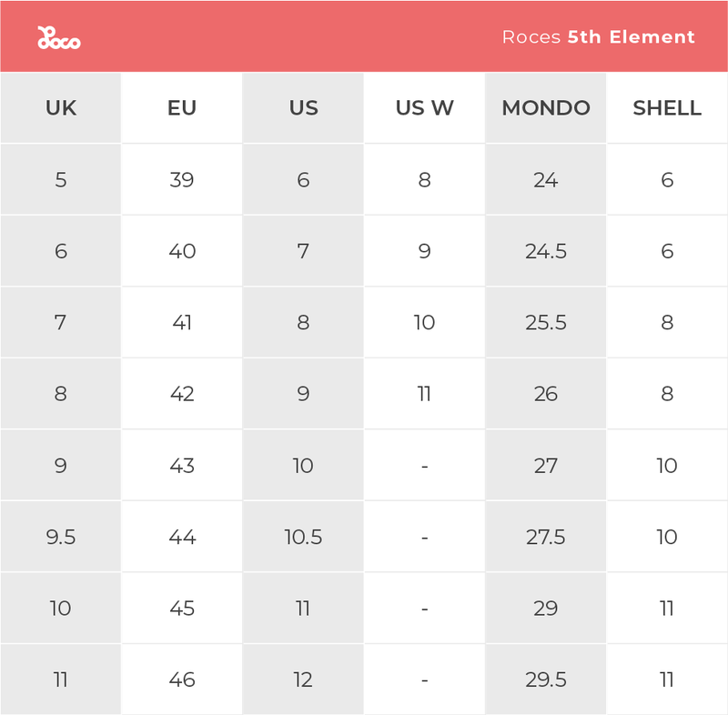
Task: Click UK size 9.5 cell
Action: coord(61,537)
